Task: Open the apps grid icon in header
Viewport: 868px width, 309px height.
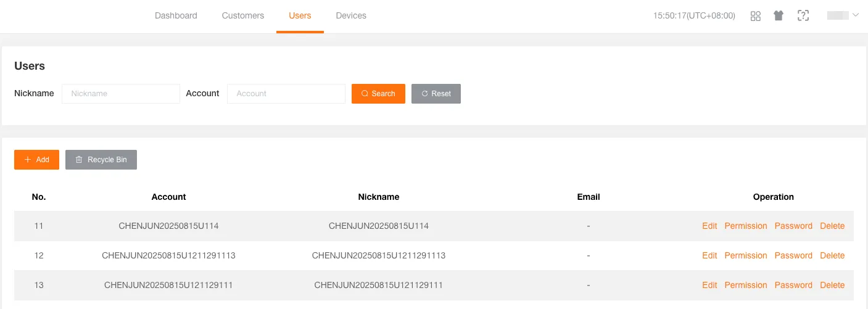Action: [x=755, y=16]
